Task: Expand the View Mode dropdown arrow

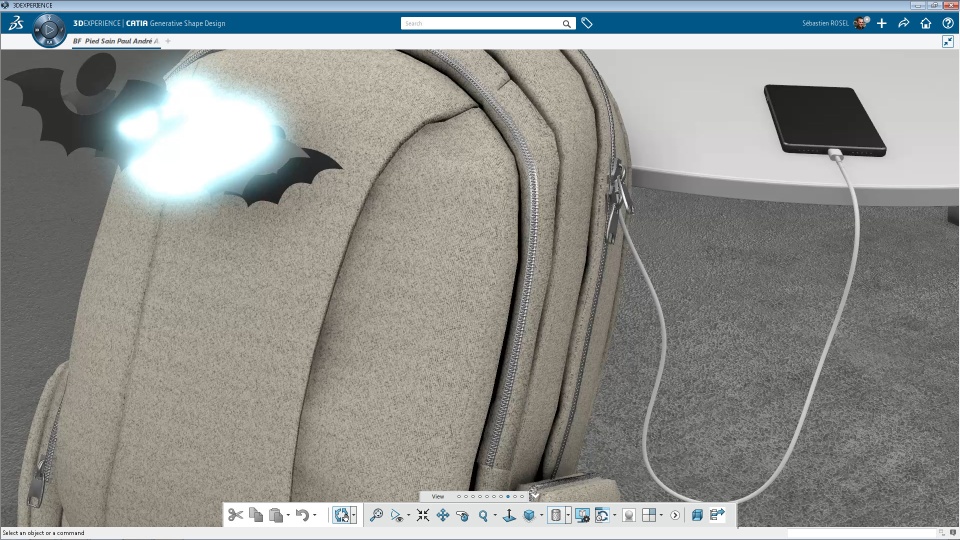Action: click(x=568, y=515)
